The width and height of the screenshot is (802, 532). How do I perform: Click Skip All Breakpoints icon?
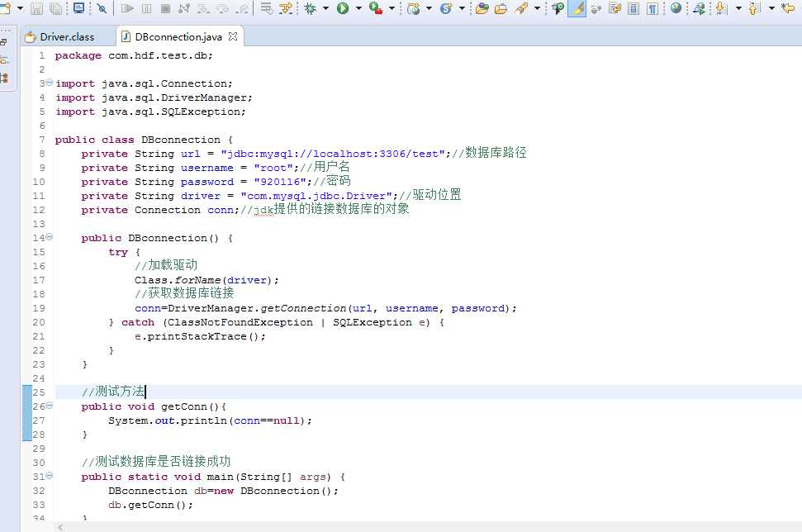tap(102, 8)
